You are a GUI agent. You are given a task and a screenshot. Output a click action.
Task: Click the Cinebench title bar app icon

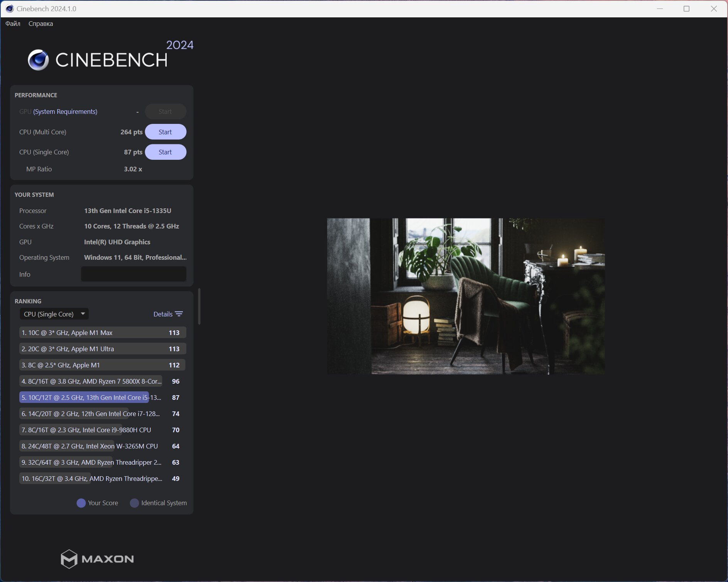[x=9, y=8]
